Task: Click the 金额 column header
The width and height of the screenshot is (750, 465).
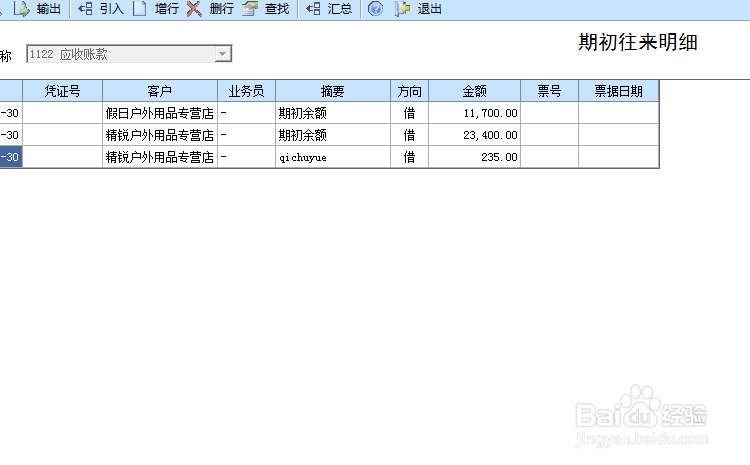Action: click(x=474, y=91)
